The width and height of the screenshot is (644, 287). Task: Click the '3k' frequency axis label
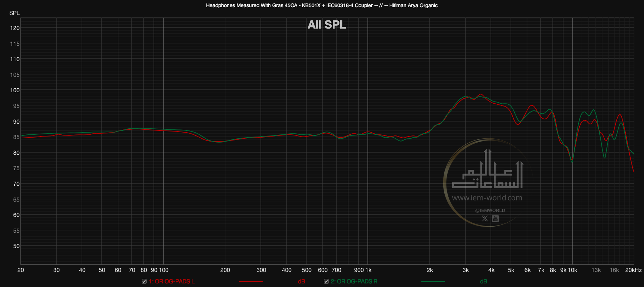tap(465, 270)
